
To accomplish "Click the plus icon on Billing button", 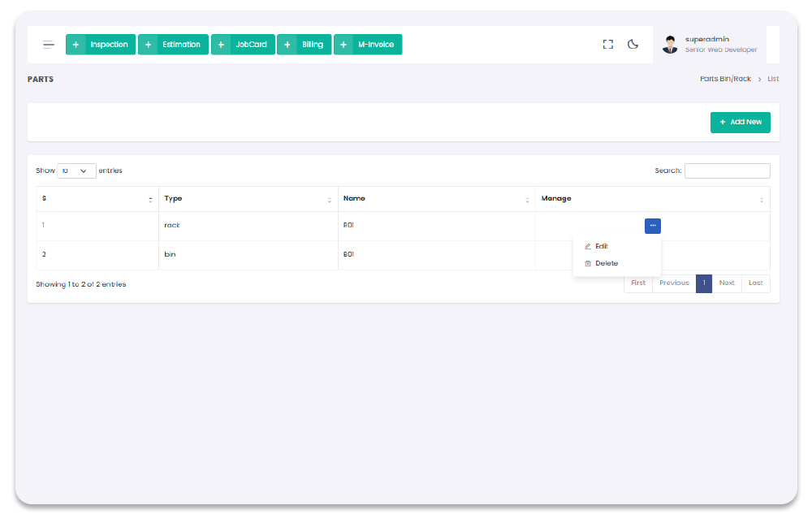I will pos(287,45).
